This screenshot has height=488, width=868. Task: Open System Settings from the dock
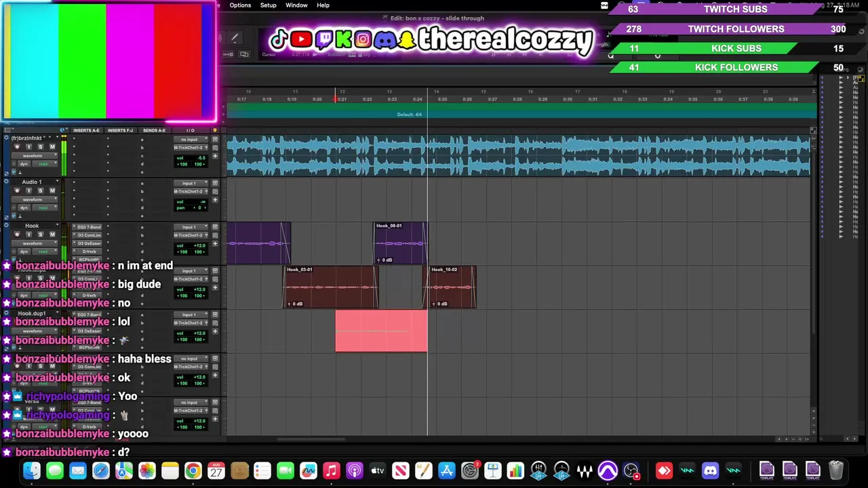(470, 470)
